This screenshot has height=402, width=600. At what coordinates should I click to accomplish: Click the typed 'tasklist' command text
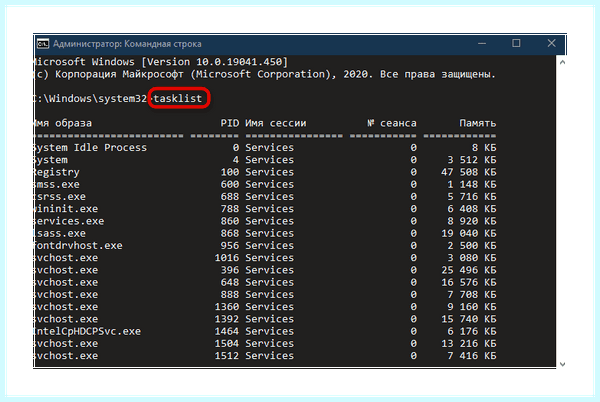(x=178, y=98)
